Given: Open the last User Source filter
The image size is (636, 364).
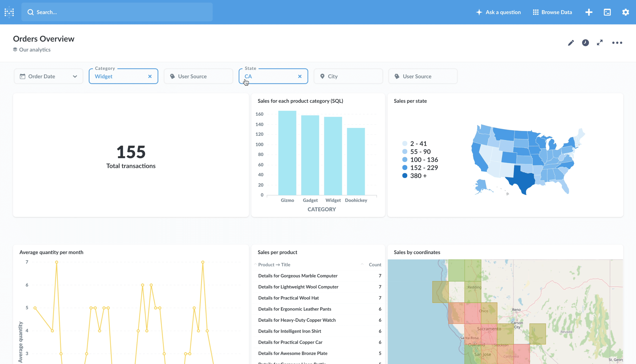Looking at the screenshot, I should pyautogui.click(x=423, y=76).
